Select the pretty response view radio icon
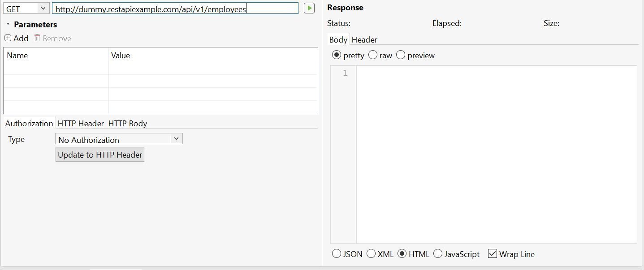This screenshot has height=270, width=644. (337, 55)
